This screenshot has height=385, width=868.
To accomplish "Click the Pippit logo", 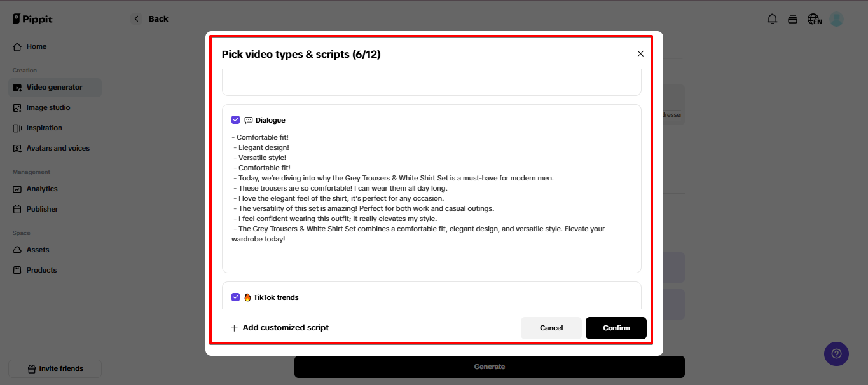I will pyautogui.click(x=32, y=18).
